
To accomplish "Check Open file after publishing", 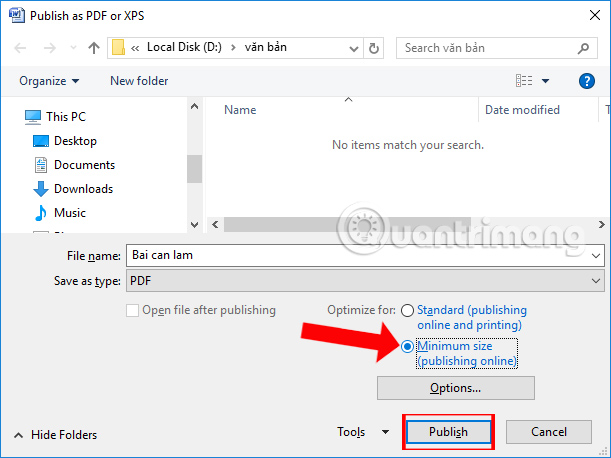I will pos(132,311).
